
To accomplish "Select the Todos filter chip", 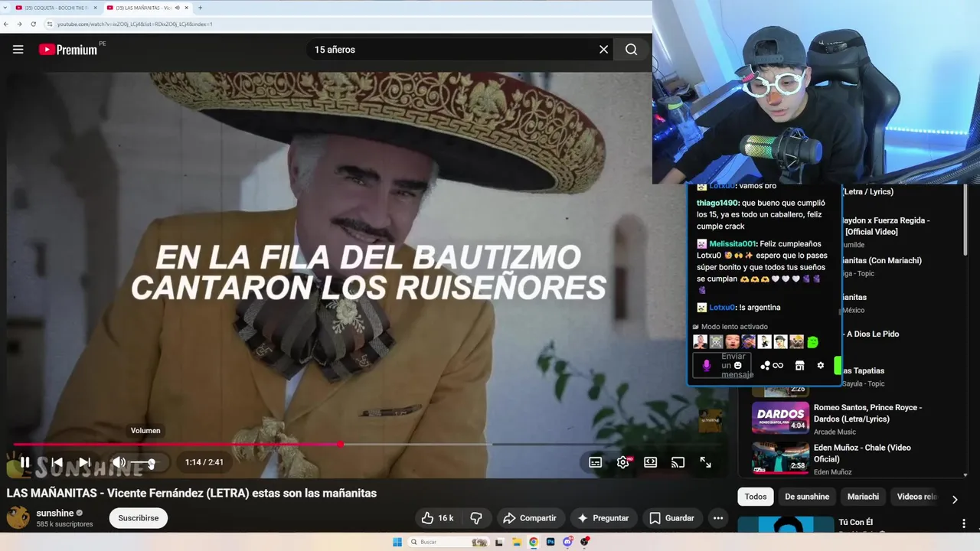I will (756, 497).
